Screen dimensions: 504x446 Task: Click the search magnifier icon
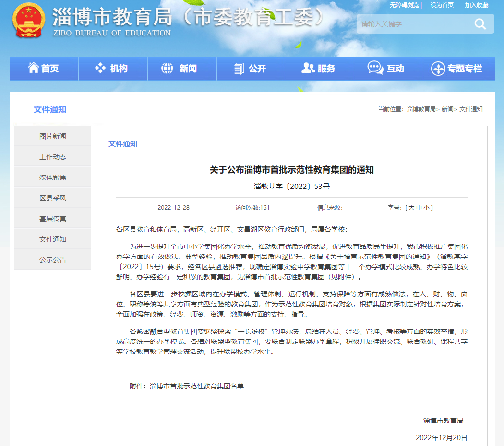coord(480,23)
